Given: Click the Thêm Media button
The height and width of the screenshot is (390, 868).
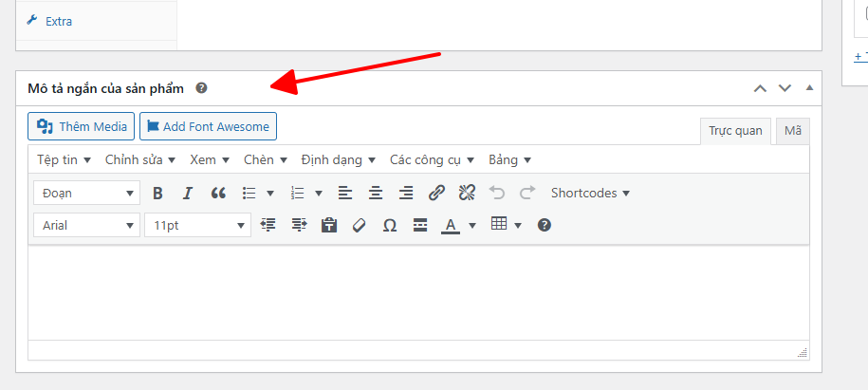Looking at the screenshot, I should 82,126.
